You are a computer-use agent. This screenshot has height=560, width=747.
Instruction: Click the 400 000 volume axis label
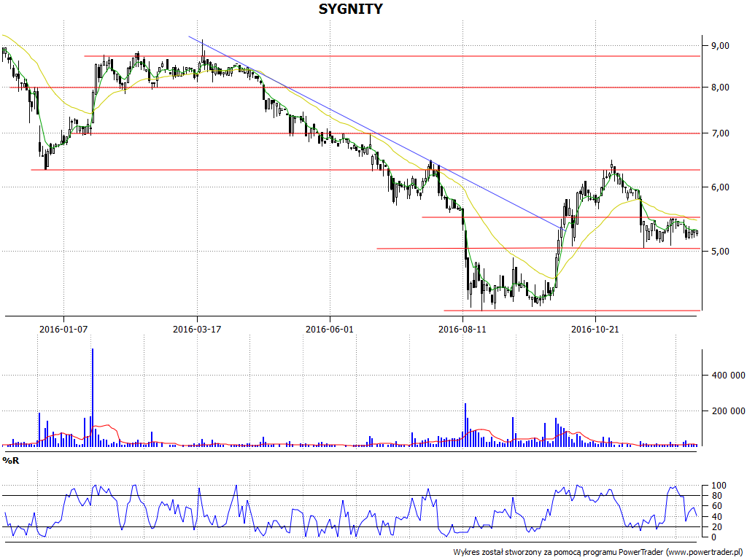pos(728,376)
